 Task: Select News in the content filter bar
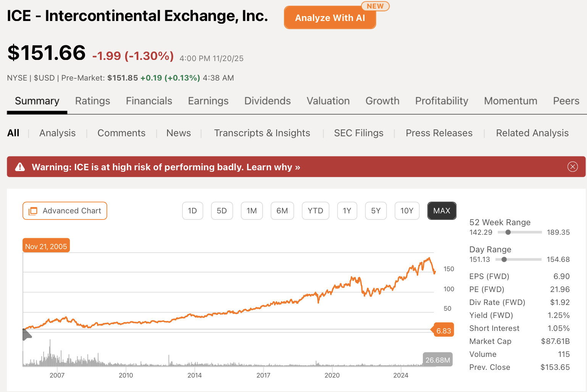click(x=178, y=133)
